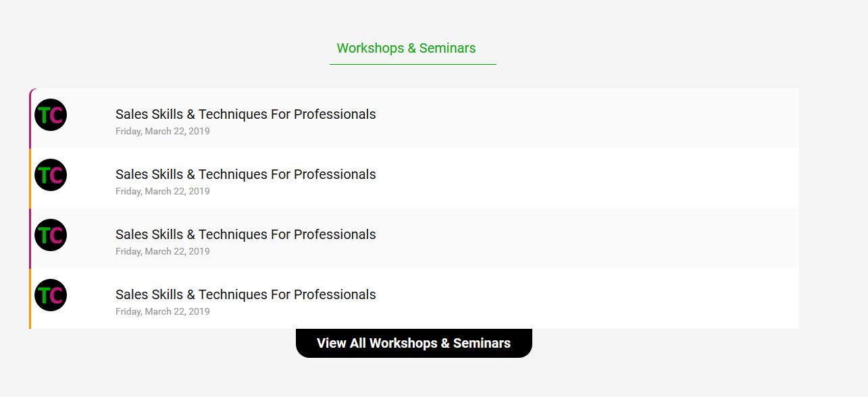868x397 pixels.
Task: Open the second Sales Skills & Techniques listing title
Action: point(245,174)
